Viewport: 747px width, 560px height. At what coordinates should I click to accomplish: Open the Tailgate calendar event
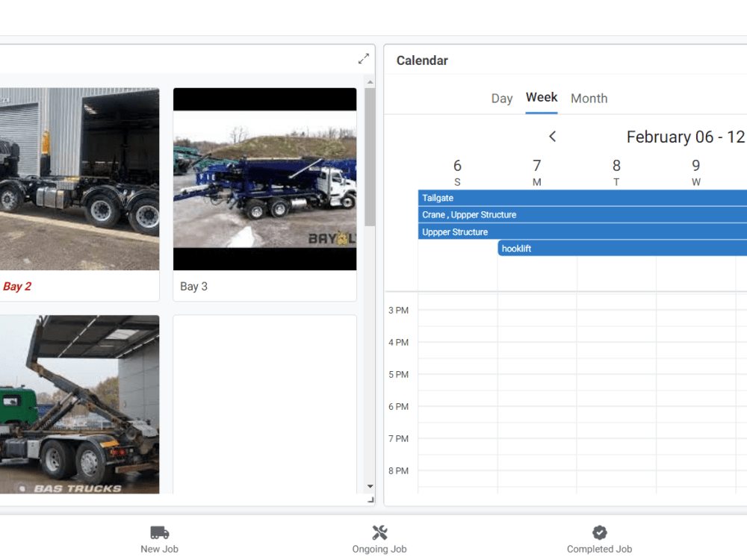[582, 198]
